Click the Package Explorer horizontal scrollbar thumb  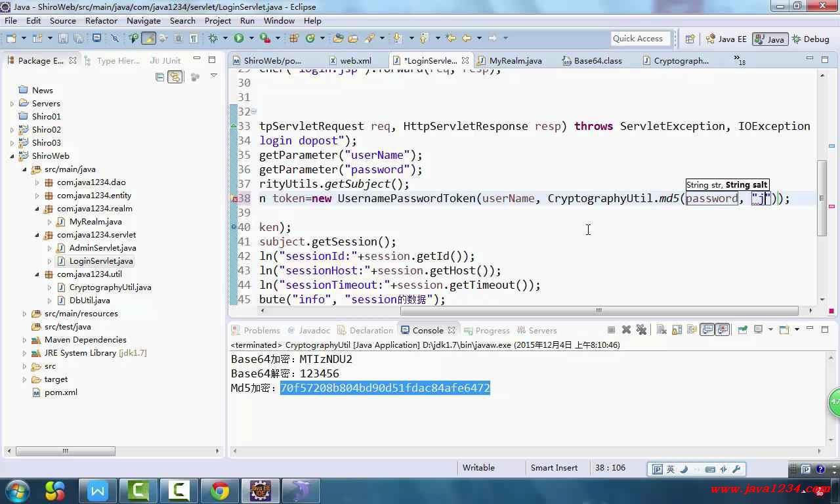point(66,451)
